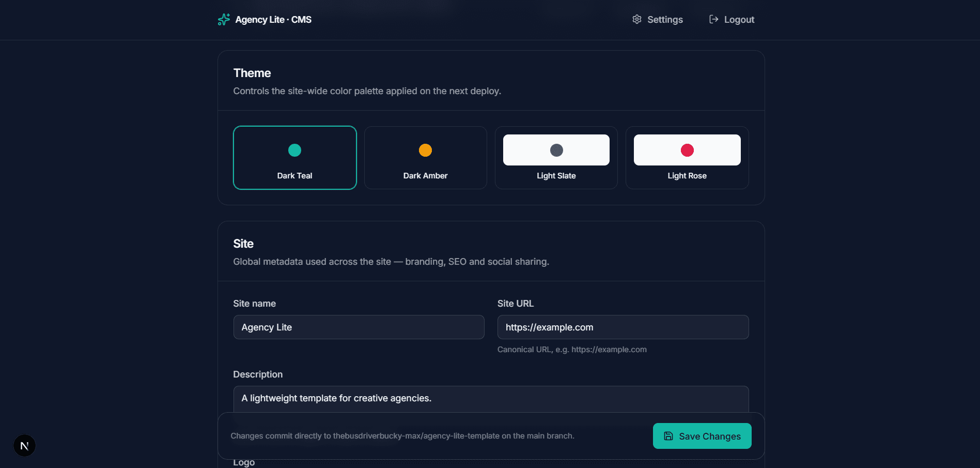Focus the Site name input field
The image size is (980, 468).
(x=359, y=327)
